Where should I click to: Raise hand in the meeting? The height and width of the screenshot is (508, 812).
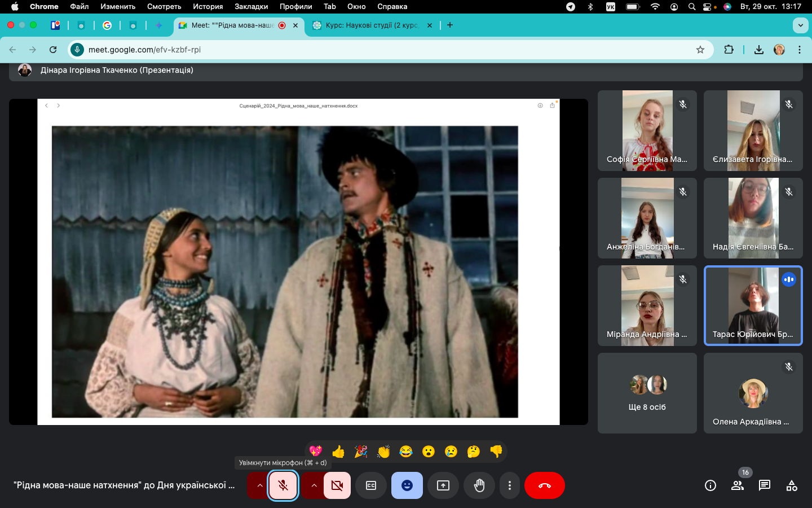[x=479, y=485]
